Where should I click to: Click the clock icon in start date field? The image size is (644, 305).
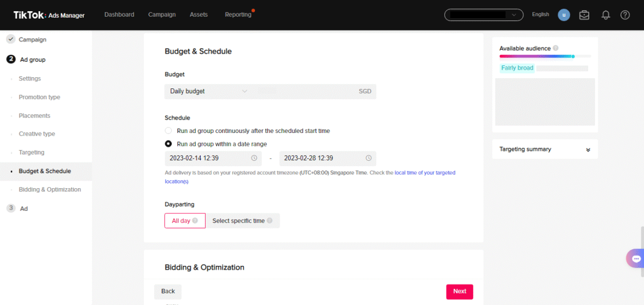(x=254, y=158)
